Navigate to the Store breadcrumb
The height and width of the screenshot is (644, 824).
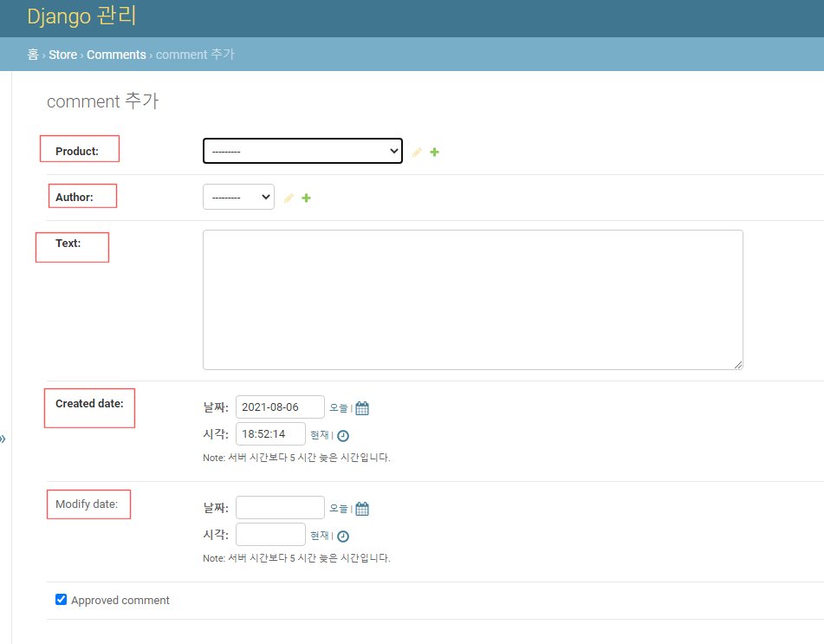(x=62, y=54)
